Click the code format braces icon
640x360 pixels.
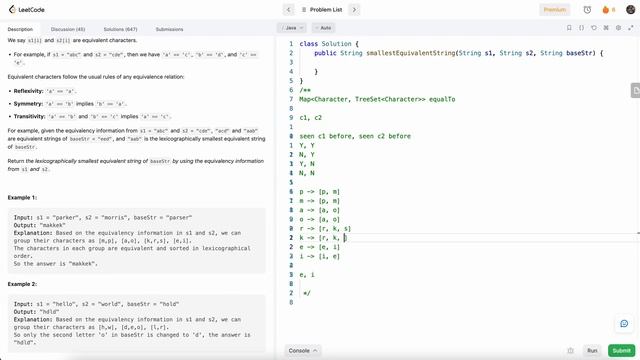581,28
